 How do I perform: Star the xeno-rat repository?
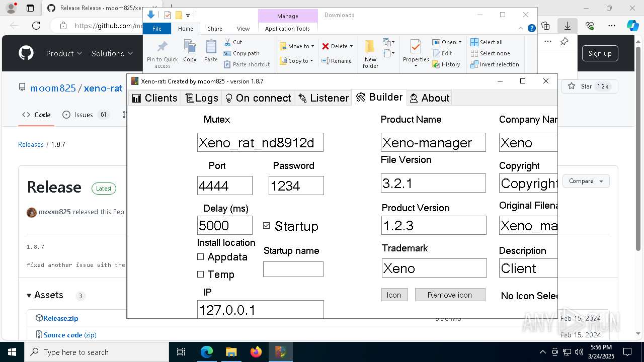pos(589,86)
